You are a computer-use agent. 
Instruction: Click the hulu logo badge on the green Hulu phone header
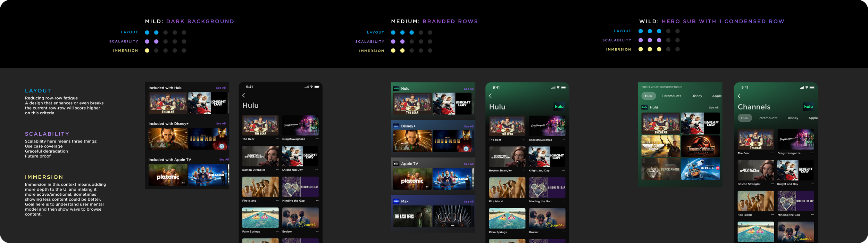pyautogui.click(x=559, y=107)
